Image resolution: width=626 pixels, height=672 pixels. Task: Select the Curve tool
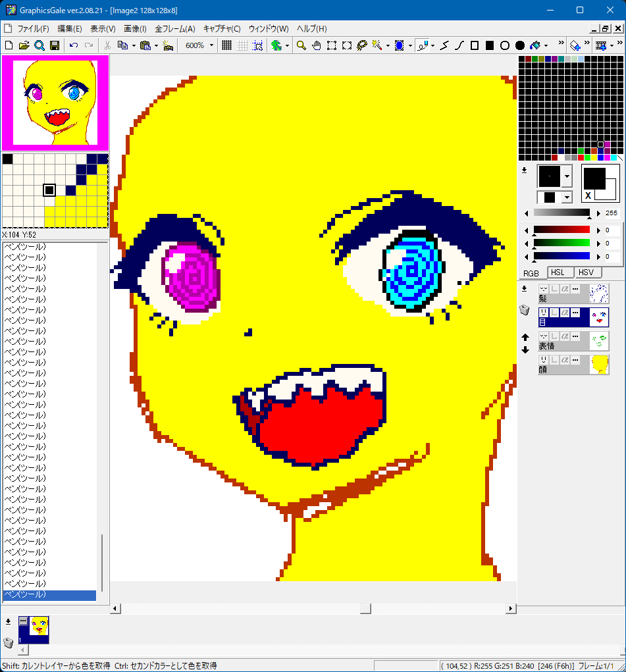tap(459, 45)
